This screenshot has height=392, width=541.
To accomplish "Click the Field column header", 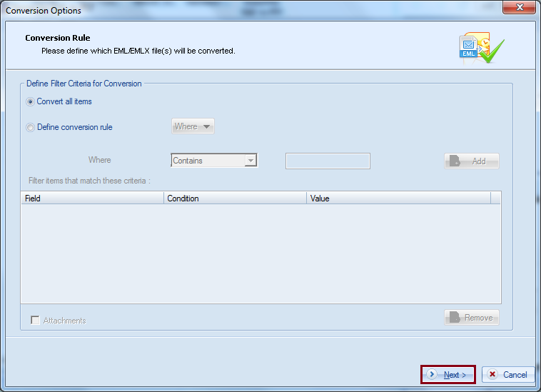I will click(92, 198).
